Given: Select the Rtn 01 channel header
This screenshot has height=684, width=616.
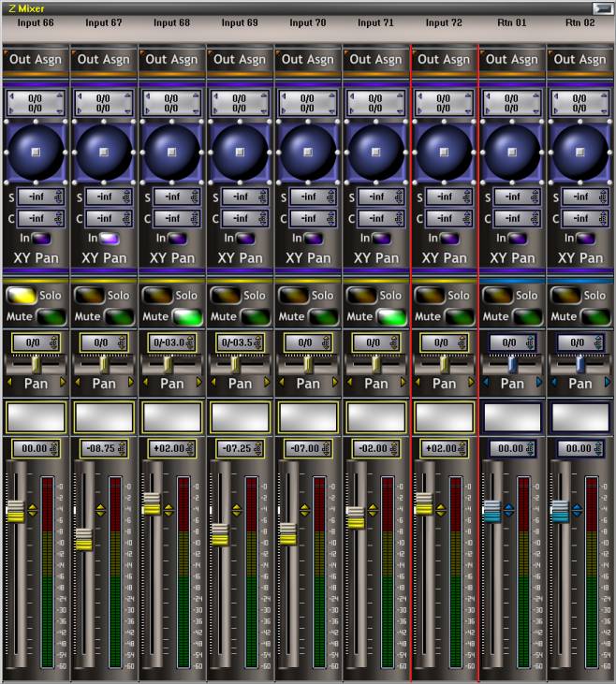Looking at the screenshot, I should point(512,22).
